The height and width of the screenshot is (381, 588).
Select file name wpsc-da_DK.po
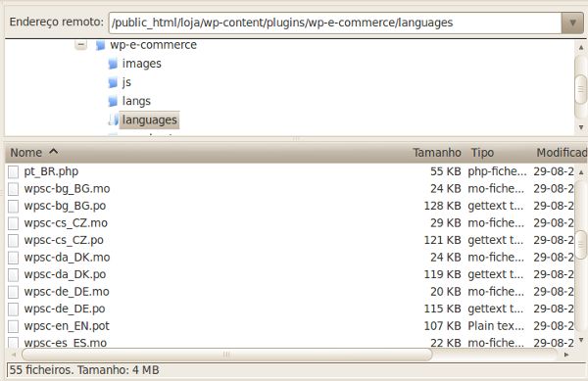coord(65,274)
